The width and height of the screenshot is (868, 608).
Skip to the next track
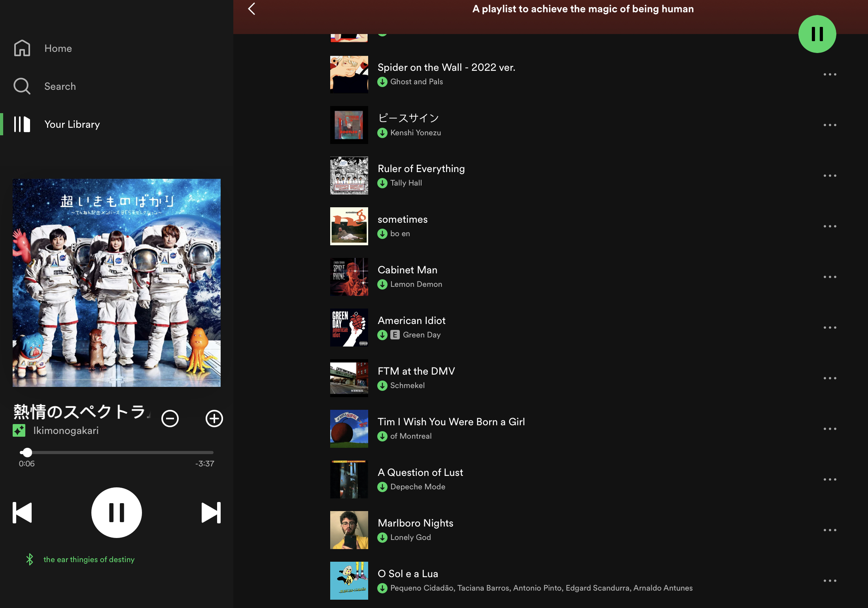point(211,513)
